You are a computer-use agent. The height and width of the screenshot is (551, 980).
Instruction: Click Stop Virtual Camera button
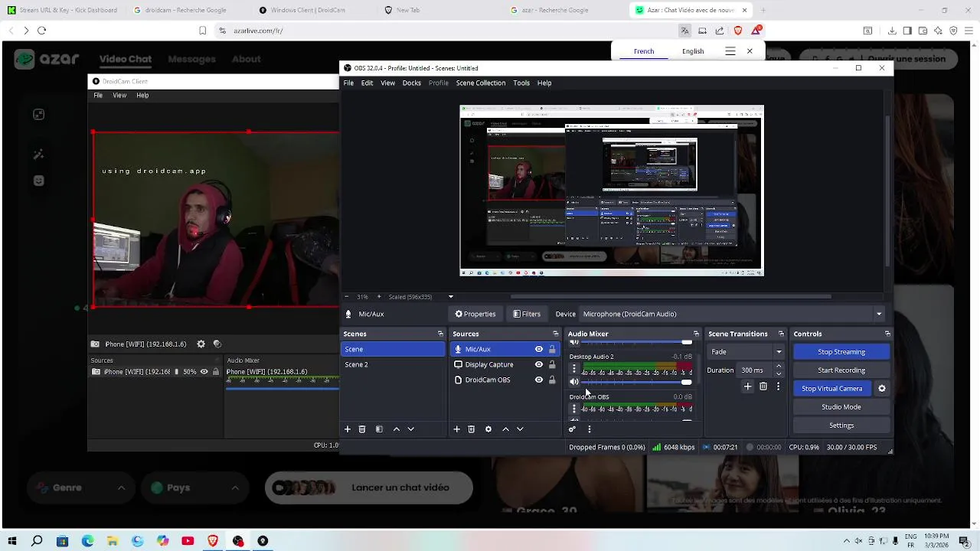click(x=832, y=389)
